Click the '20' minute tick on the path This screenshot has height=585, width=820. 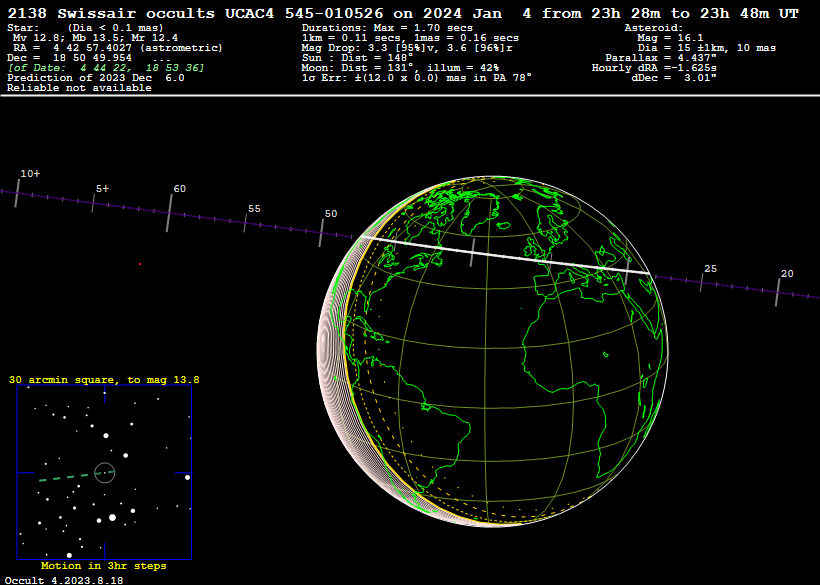point(778,293)
